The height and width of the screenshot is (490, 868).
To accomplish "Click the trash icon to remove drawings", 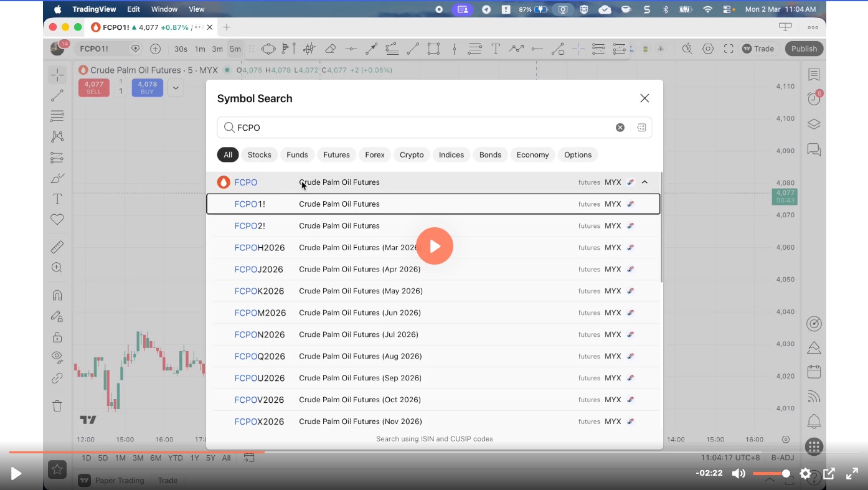I will [57, 406].
